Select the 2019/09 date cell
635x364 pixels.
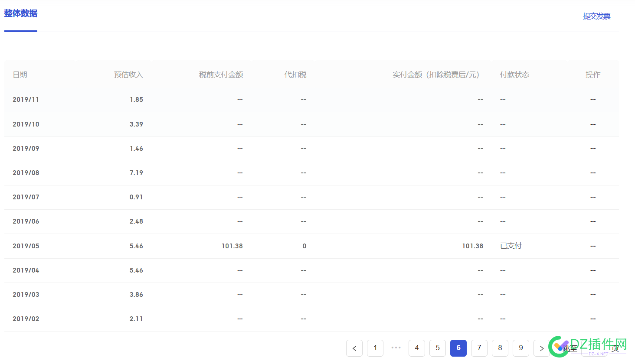click(26, 149)
